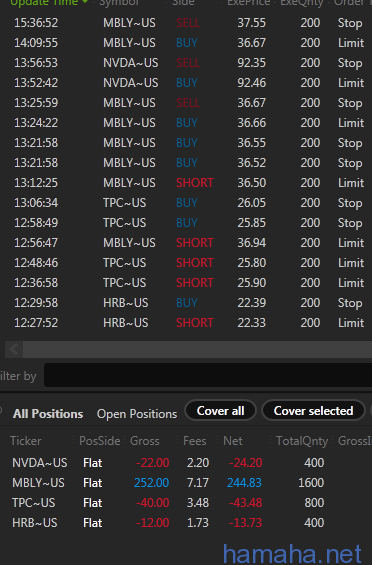Sort positions by the Fees column header
Image resolution: width=372 pixels, height=565 pixels.
click(x=195, y=441)
